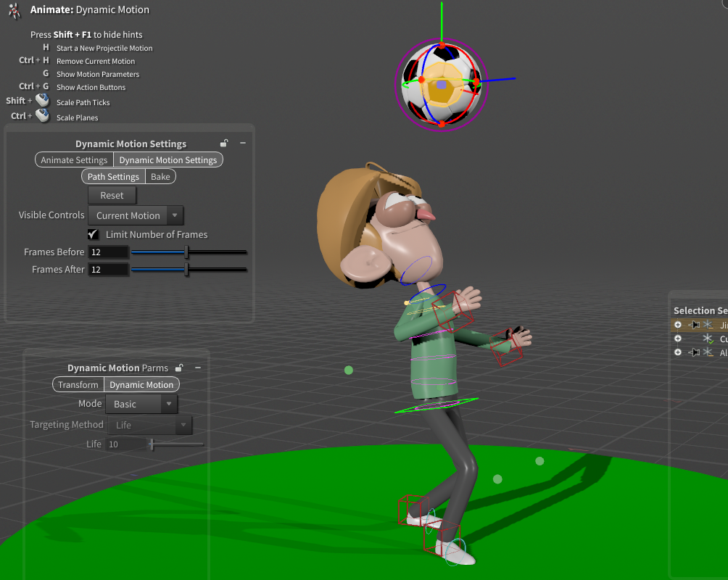Click the Frames After slider
This screenshot has width=728, height=580.
189,269
